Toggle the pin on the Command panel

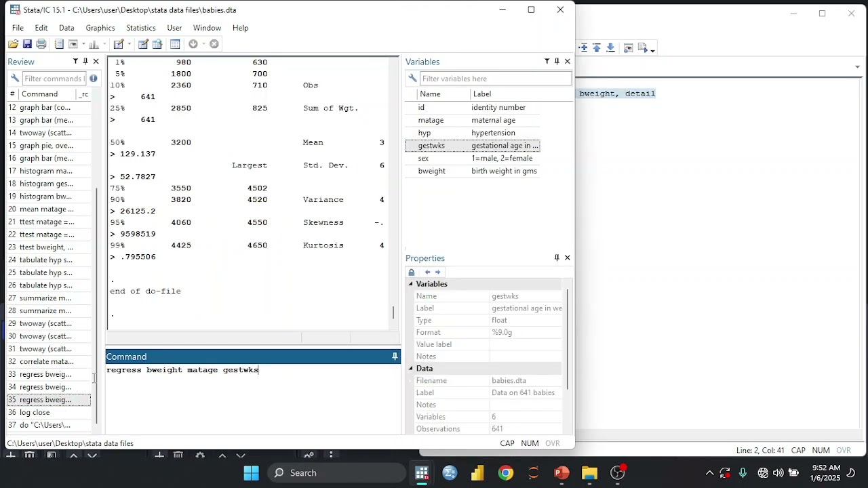tap(395, 357)
